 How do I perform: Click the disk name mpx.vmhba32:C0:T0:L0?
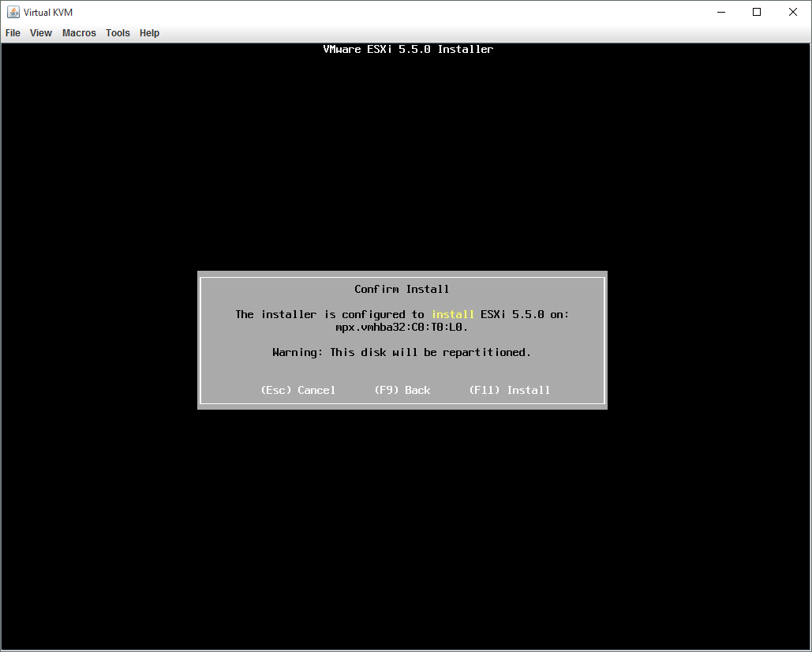pos(402,327)
